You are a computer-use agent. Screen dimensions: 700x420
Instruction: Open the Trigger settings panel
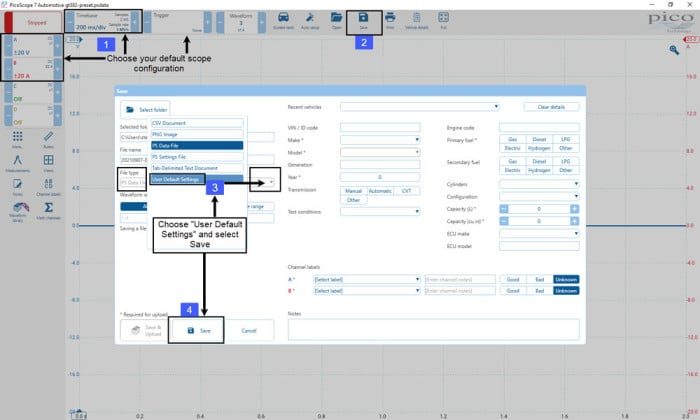pyautogui.click(x=177, y=22)
